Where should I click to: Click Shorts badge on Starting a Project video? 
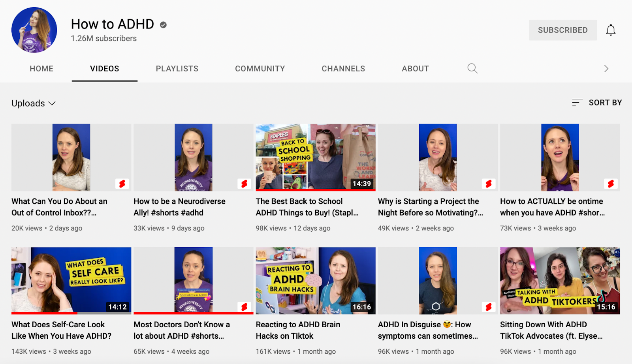[489, 184]
